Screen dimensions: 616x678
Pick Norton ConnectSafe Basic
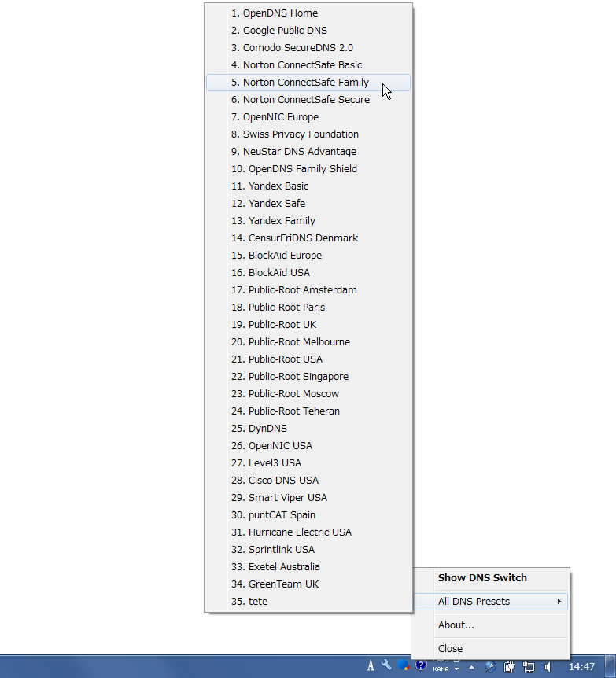308,65
